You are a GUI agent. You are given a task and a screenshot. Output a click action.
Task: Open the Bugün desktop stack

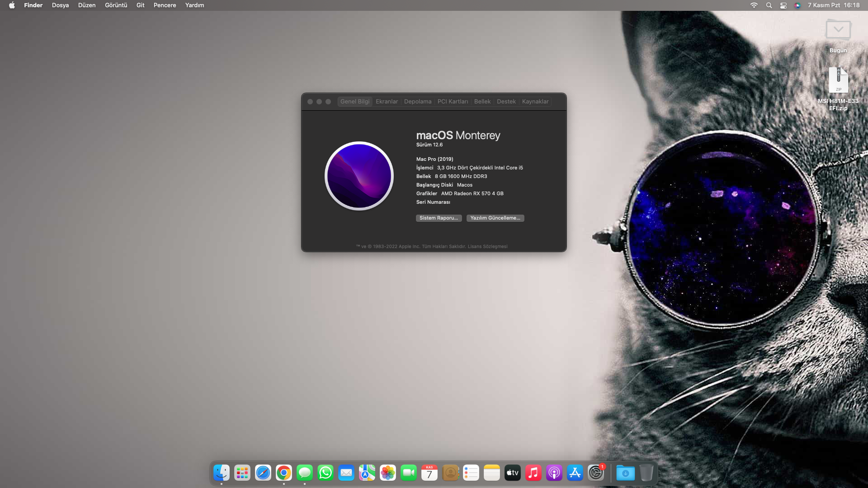click(x=838, y=31)
